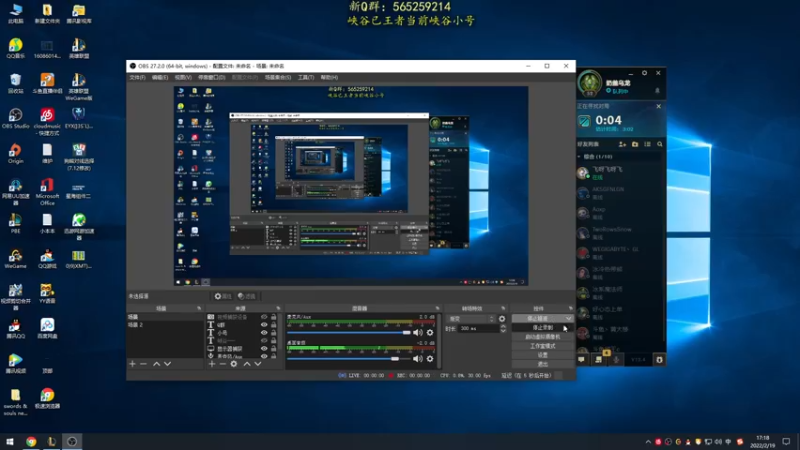Move the source up in the sources list

pyautogui.click(x=247, y=364)
